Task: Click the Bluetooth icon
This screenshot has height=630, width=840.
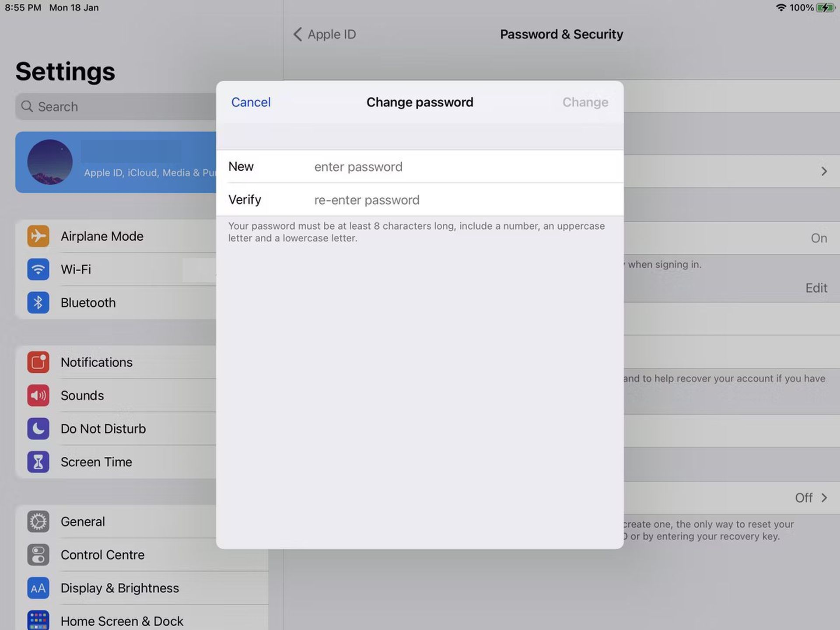Action: pyautogui.click(x=38, y=302)
